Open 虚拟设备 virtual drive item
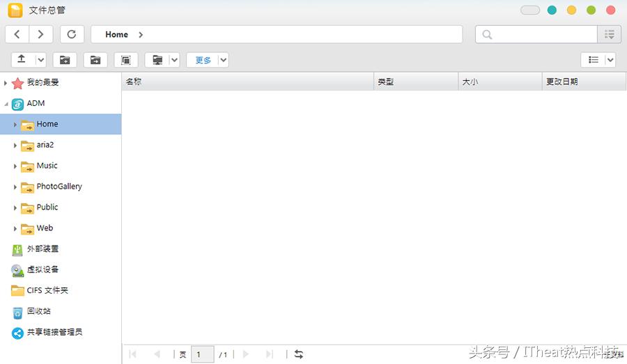 (x=36, y=270)
